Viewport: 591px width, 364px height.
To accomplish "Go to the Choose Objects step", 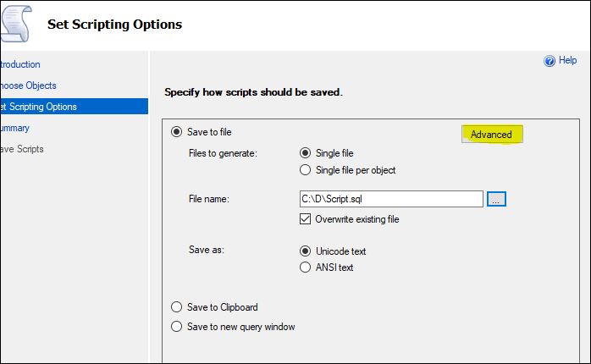I will click(29, 85).
